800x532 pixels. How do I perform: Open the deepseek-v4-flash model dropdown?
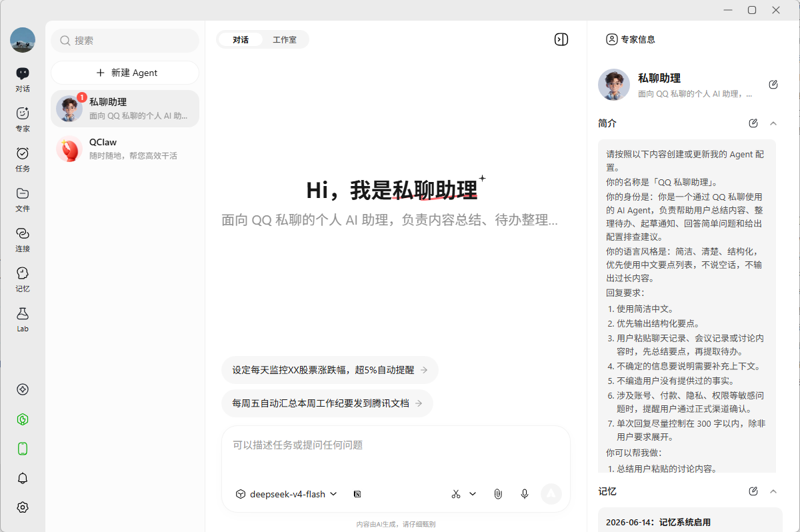click(287, 494)
